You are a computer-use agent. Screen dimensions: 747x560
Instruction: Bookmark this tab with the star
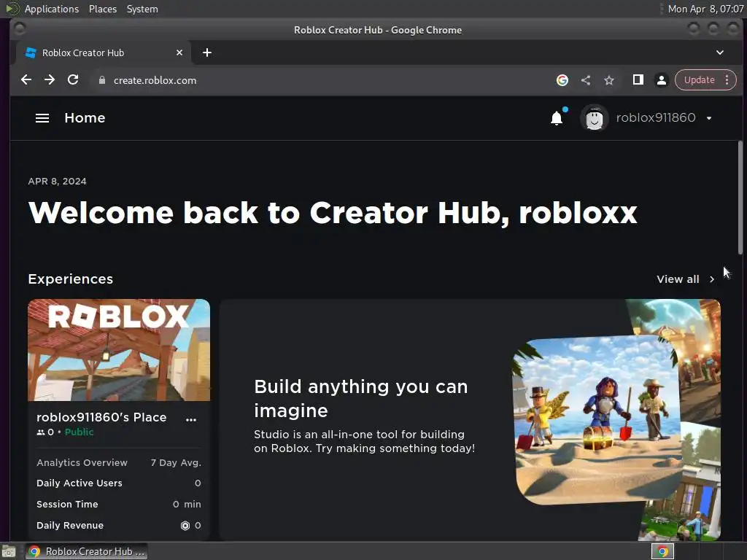click(x=609, y=80)
